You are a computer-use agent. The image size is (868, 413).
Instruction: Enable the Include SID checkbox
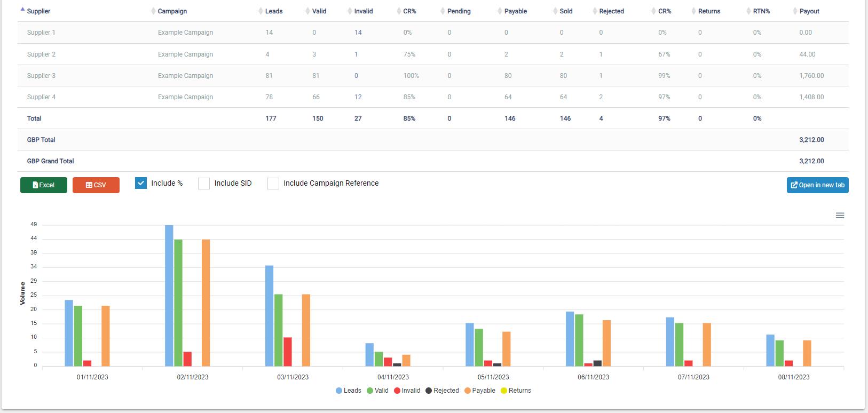tap(204, 184)
